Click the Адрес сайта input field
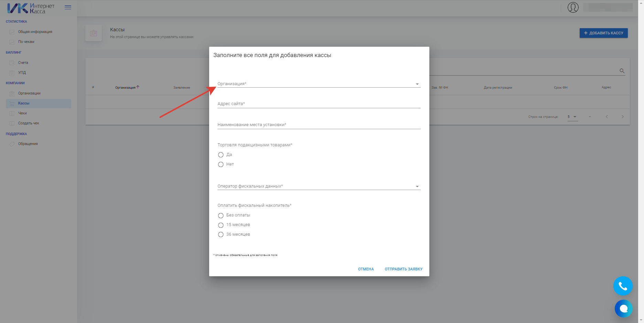The height and width of the screenshot is (323, 644). (319, 104)
